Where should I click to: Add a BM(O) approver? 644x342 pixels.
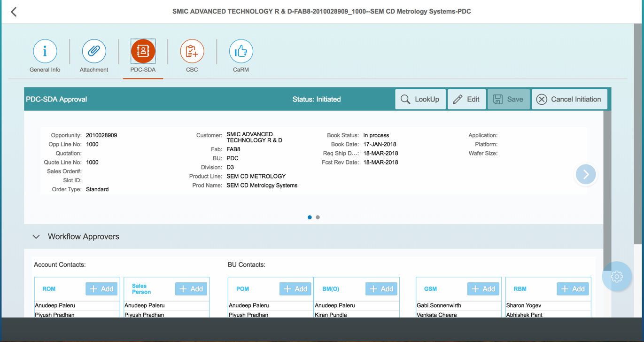pyautogui.click(x=381, y=289)
